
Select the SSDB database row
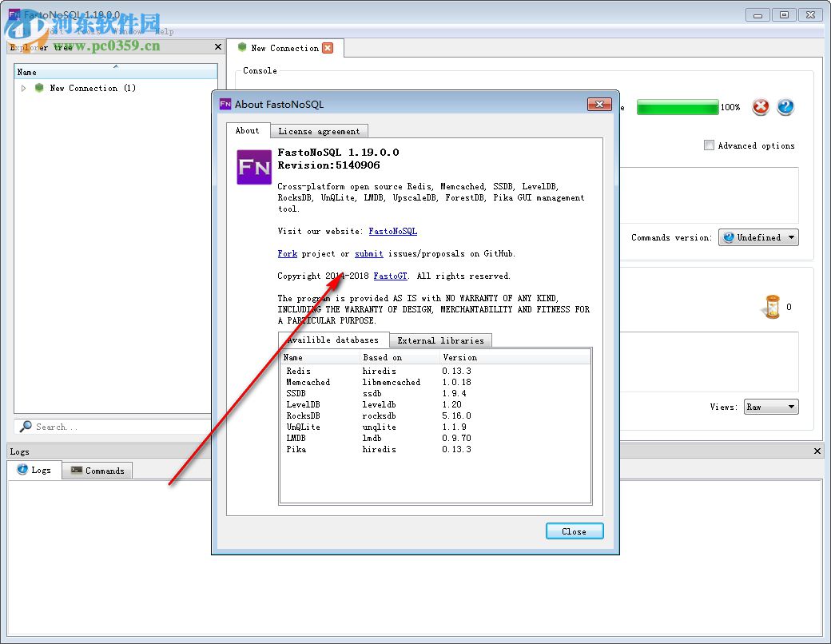[435, 393]
